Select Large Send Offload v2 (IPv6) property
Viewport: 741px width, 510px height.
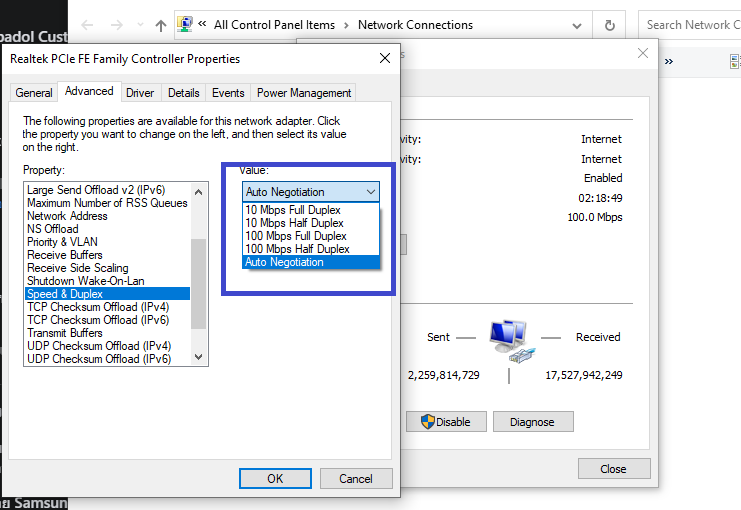point(107,190)
